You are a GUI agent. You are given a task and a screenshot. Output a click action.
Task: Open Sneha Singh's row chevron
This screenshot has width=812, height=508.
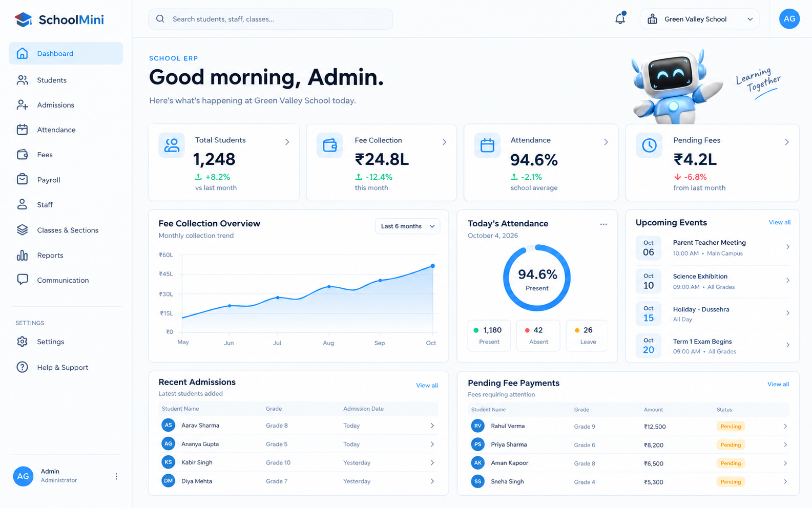pos(785,481)
